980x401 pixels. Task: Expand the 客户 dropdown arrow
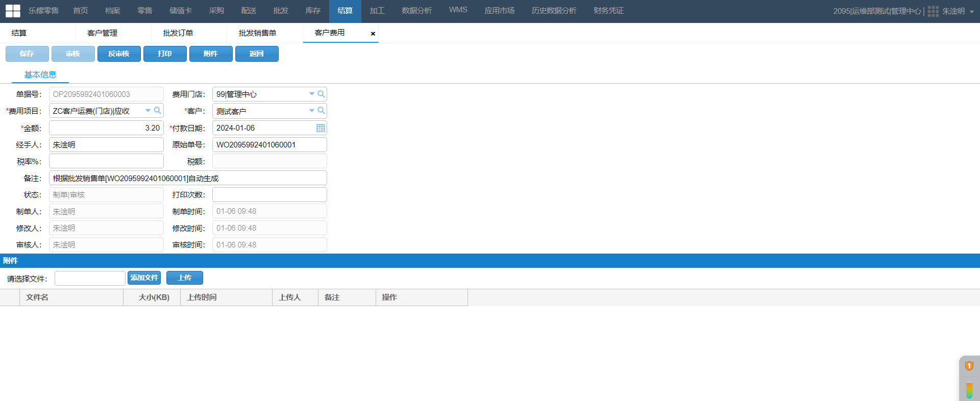click(311, 111)
